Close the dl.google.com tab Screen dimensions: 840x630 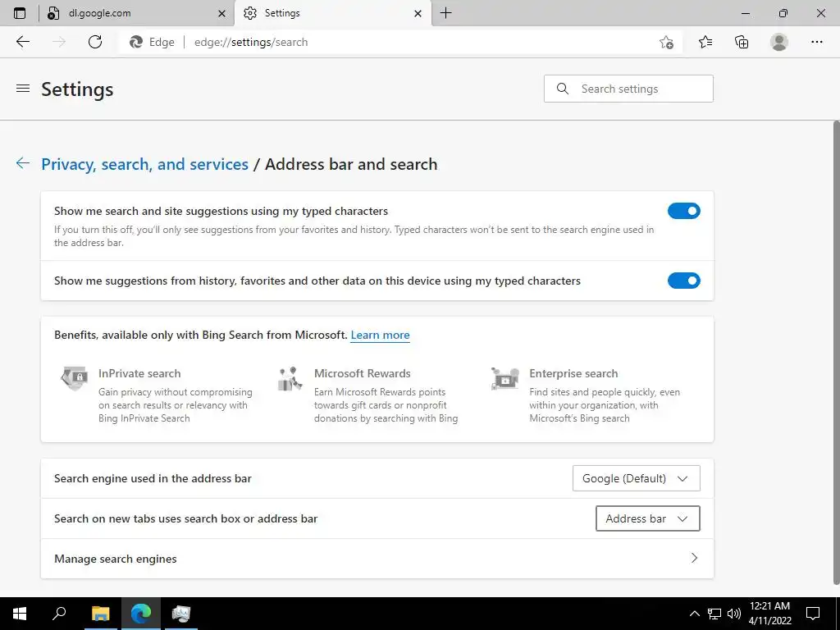pyautogui.click(x=221, y=13)
